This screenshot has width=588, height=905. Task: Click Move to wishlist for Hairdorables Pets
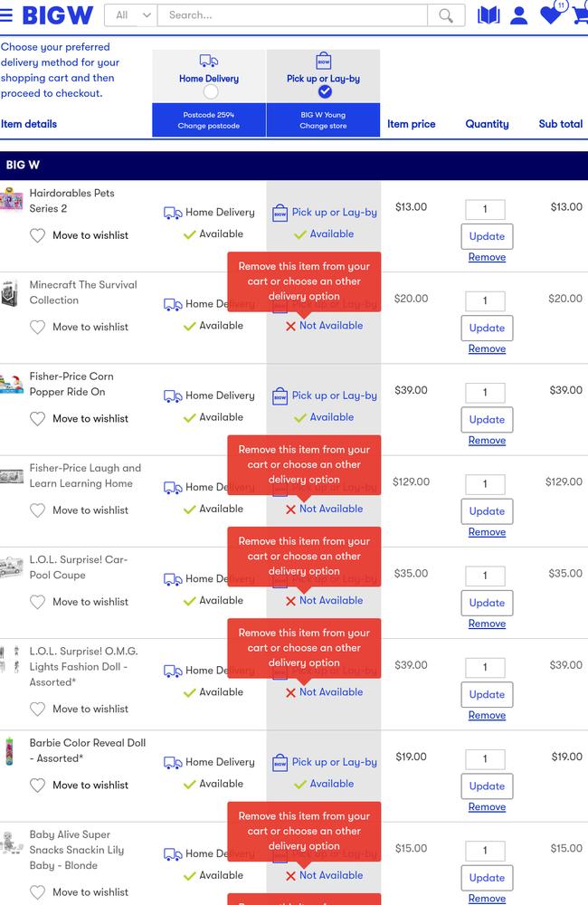90,235
